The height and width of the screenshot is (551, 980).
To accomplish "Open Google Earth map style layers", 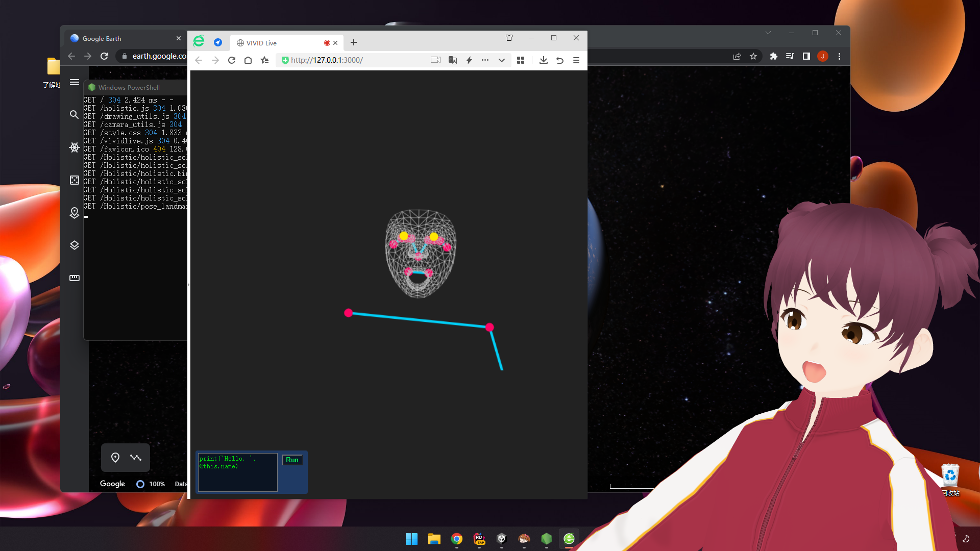I will click(x=75, y=245).
